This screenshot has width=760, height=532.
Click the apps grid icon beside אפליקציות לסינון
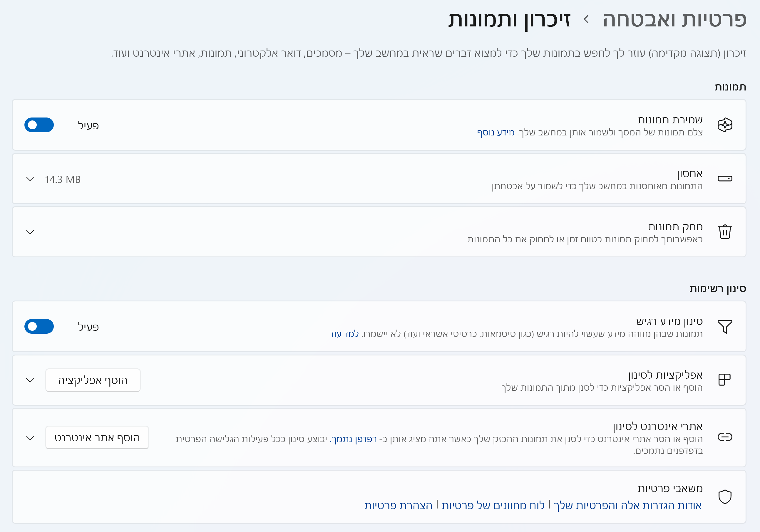point(724,380)
